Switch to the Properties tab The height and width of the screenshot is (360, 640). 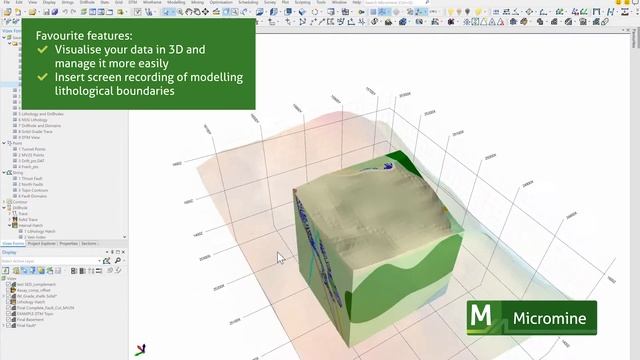pyautogui.click(x=68, y=244)
